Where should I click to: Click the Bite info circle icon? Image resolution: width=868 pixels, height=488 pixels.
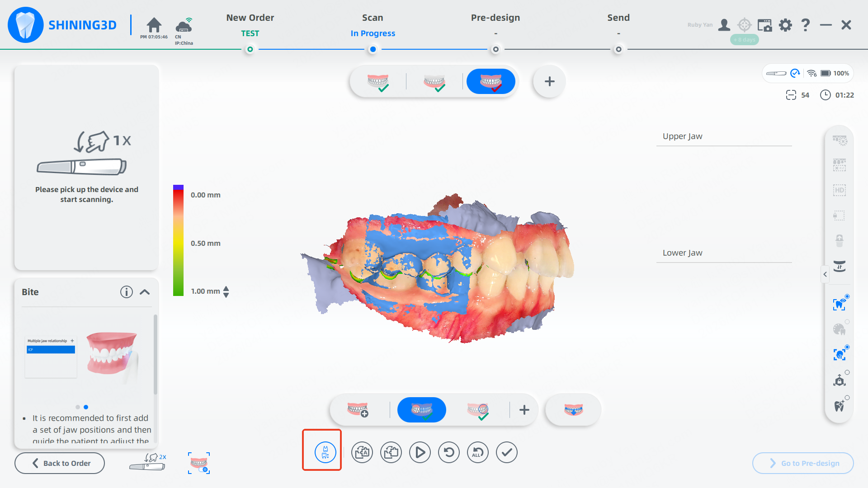[x=127, y=292]
